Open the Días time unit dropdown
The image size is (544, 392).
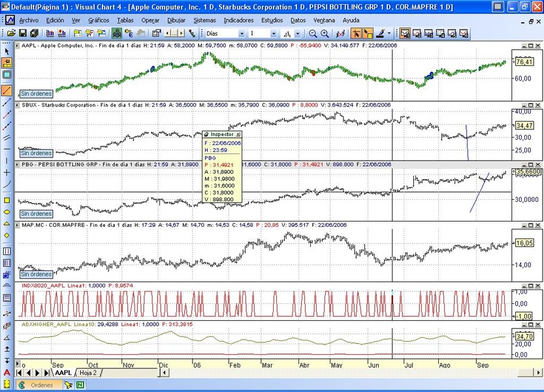coord(242,34)
